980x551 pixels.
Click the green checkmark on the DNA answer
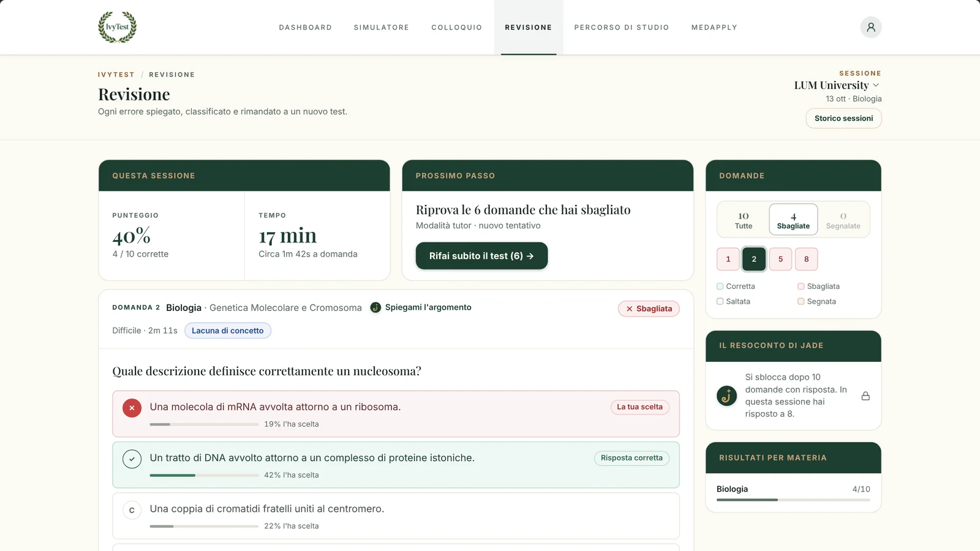pos(132,459)
